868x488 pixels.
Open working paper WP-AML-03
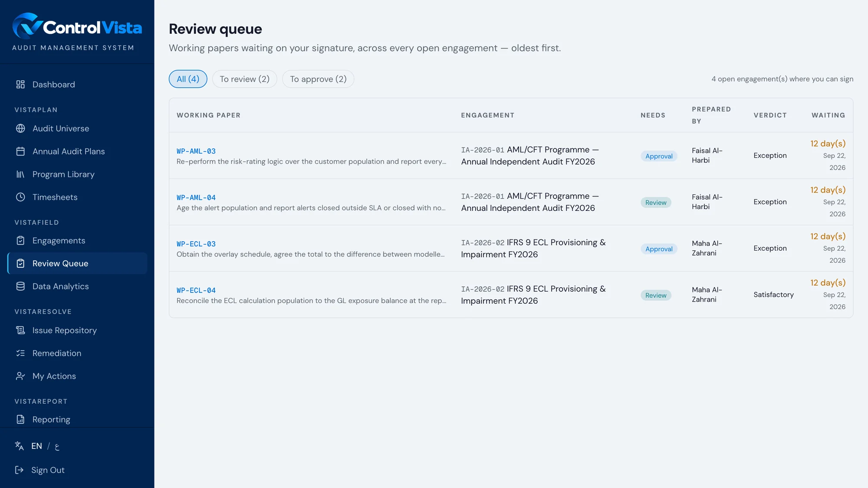click(x=196, y=151)
